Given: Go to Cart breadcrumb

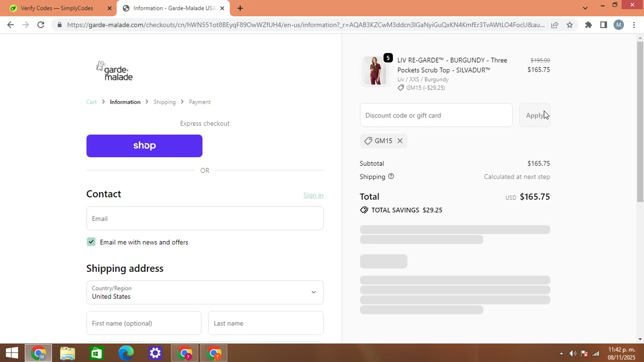Looking at the screenshot, I should [91, 102].
